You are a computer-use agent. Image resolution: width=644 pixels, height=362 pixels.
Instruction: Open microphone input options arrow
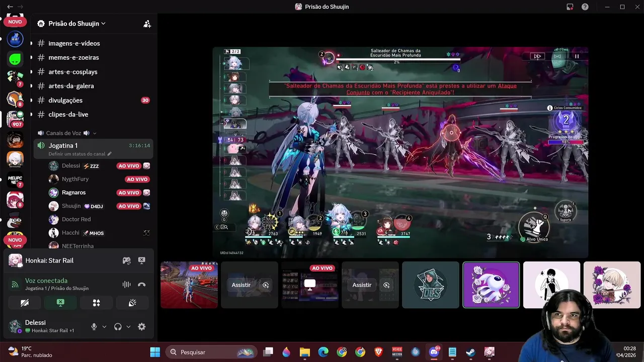tap(104, 327)
